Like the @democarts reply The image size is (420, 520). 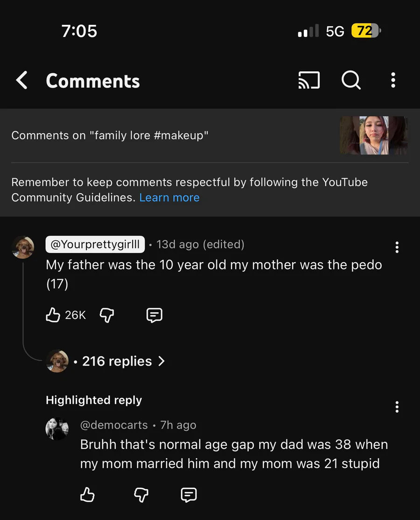coord(87,494)
